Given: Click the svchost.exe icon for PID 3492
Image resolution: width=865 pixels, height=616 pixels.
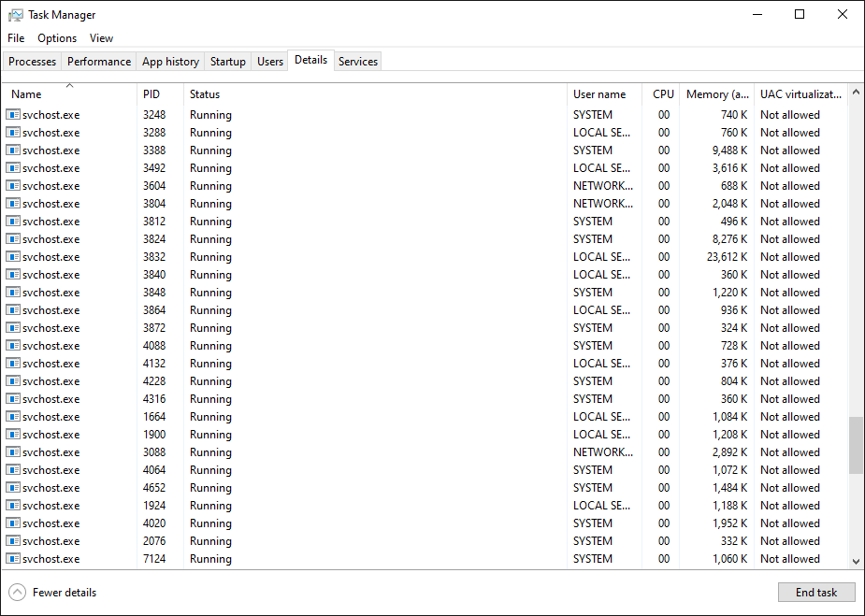Looking at the screenshot, I should 13,167.
